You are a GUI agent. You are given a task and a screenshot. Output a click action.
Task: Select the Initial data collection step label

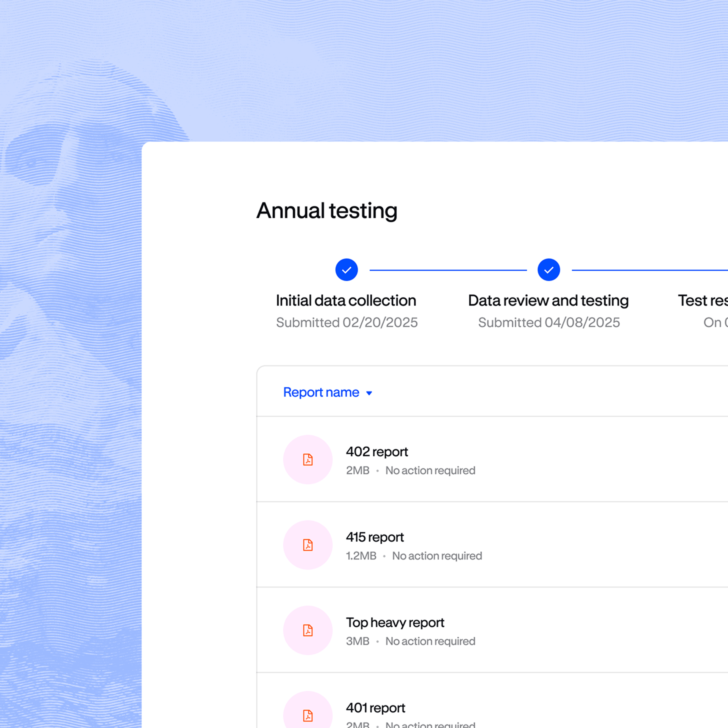point(346,301)
